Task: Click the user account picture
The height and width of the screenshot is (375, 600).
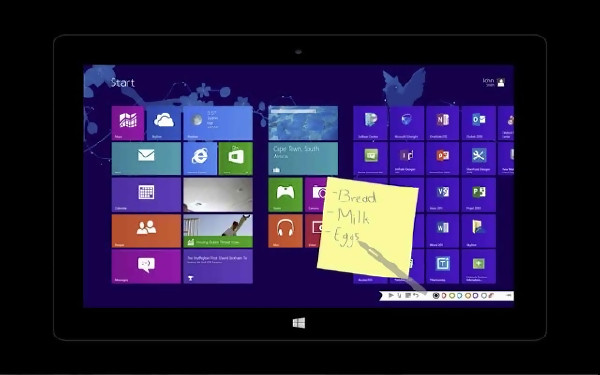Action: point(501,82)
